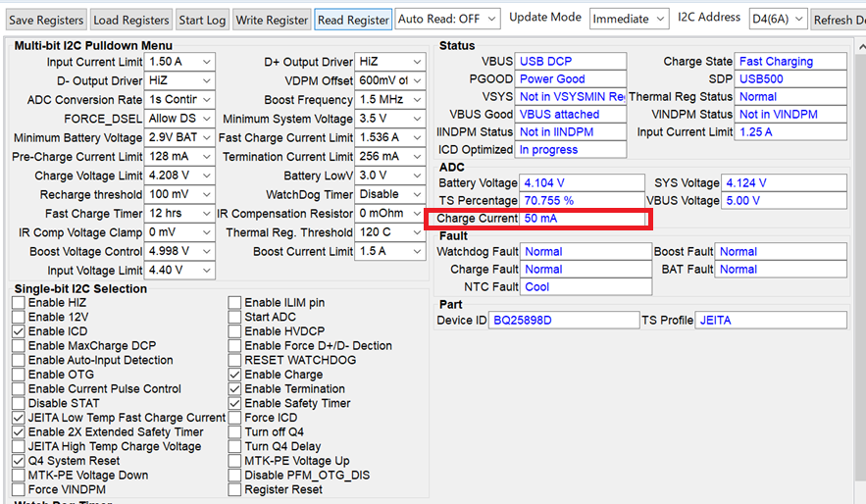Screen dimensions: 866x504
Task: Click the Save Registers button
Action: tap(46, 20)
